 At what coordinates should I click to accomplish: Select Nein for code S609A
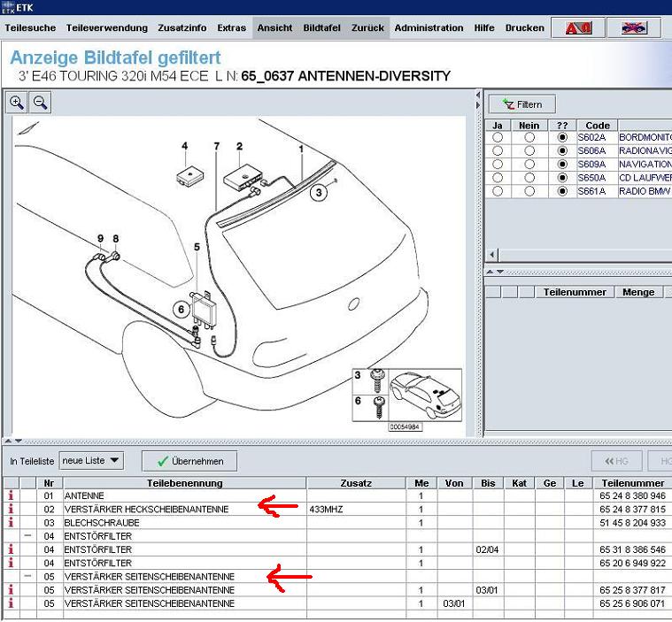point(529,165)
